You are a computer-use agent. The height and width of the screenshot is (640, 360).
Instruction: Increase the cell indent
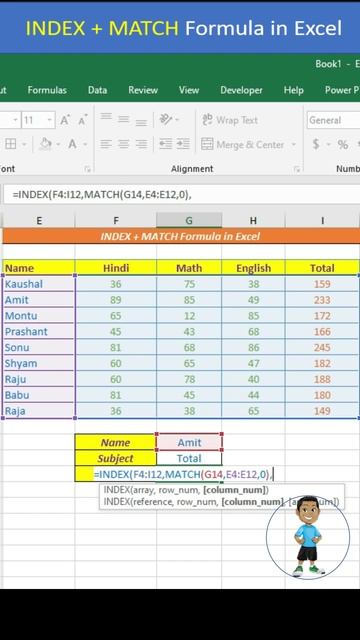pyautogui.click(x=183, y=144)
